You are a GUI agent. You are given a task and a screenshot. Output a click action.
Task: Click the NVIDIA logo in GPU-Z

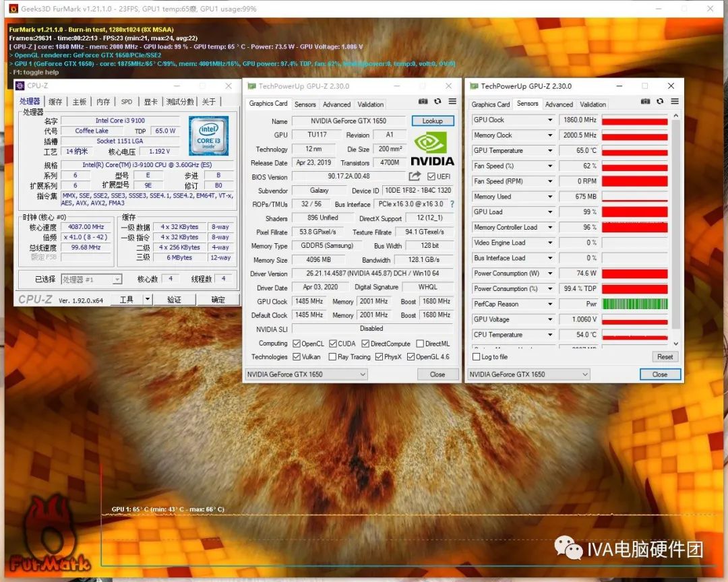pyautogui.click(x=432, y=148)
